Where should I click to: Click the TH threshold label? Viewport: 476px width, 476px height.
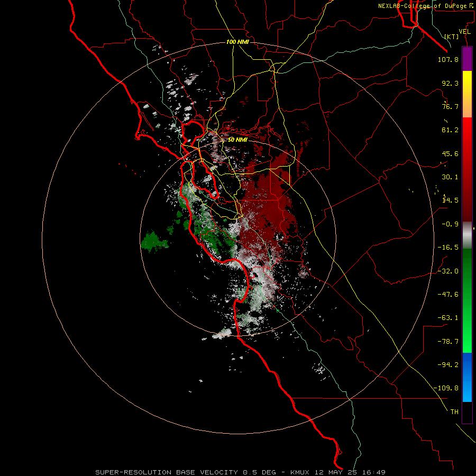pyautogui.click(x=454, y=412)
